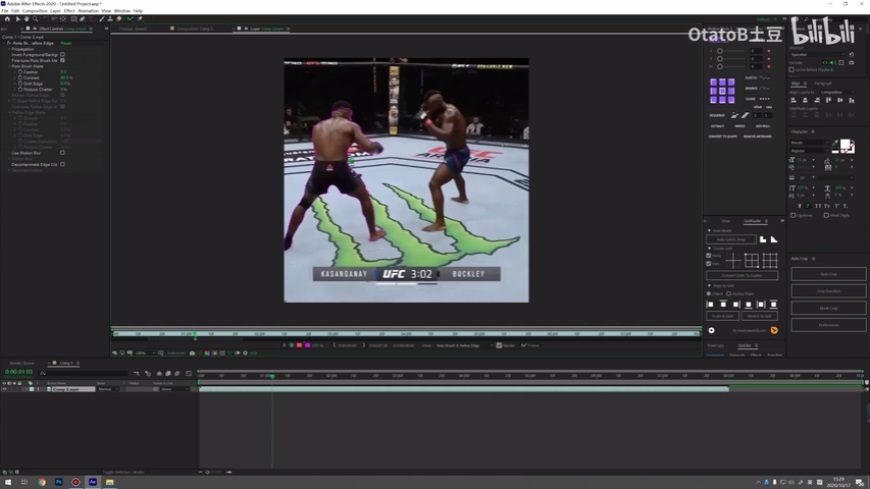Click the orange GridGuide logo icon
This screenshot has height=489, width=870.
[x=774, y=330]
